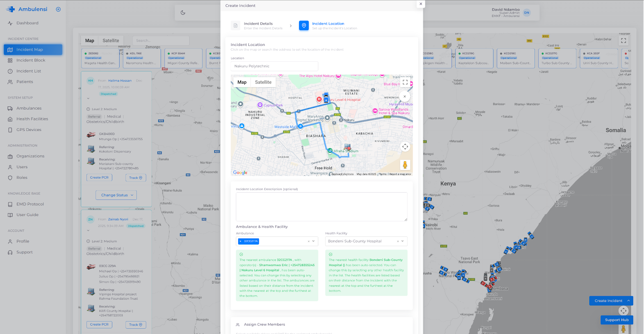This screenshot has height=334, width=644.
Task: Toggle dark mode with the moon icon
Action: click(x=183, y=12)
